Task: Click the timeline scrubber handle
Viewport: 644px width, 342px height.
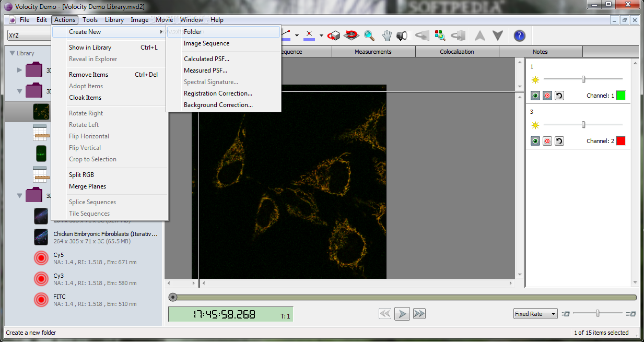Action: coord(173,297)
